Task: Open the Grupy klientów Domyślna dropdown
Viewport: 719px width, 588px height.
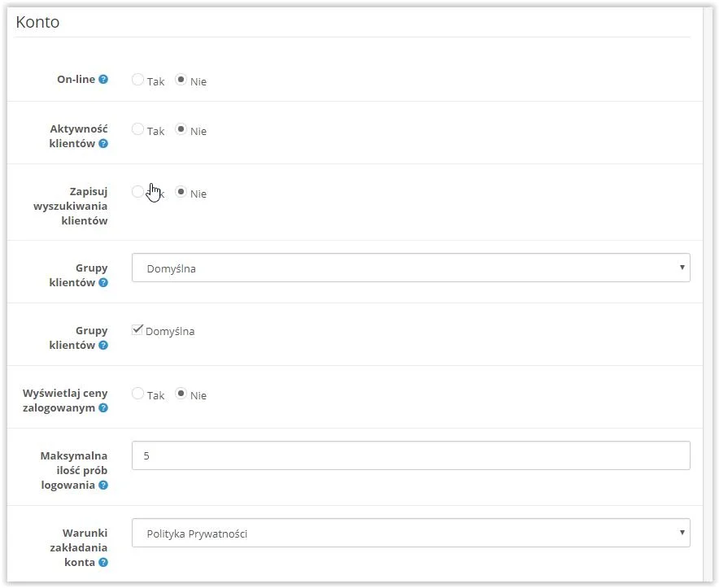Action: click(411, 268)
